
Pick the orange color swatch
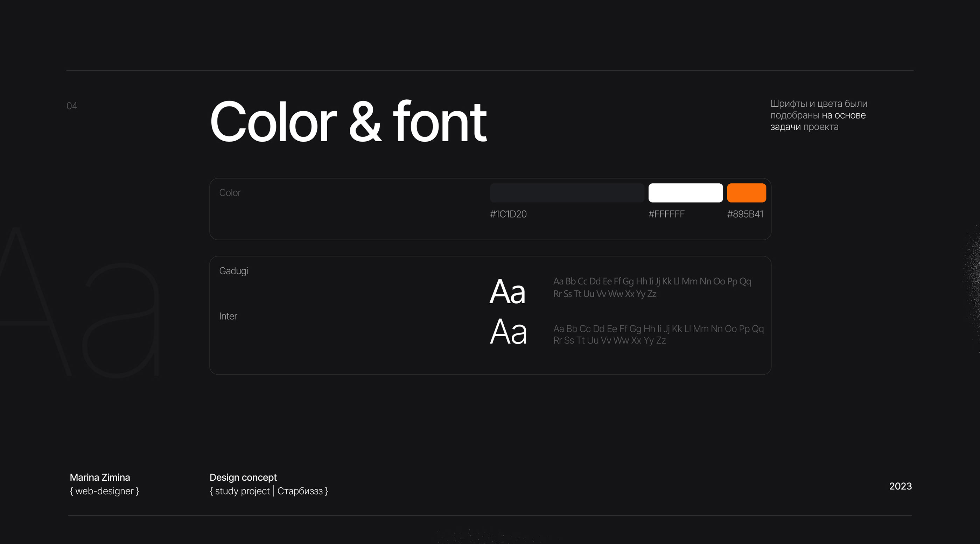[x=746, y=193]
